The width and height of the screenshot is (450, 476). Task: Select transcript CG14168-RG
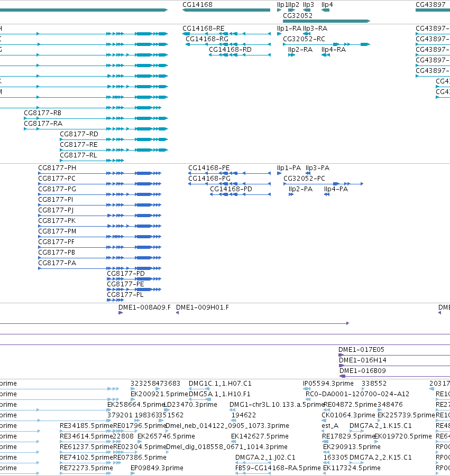207,39
